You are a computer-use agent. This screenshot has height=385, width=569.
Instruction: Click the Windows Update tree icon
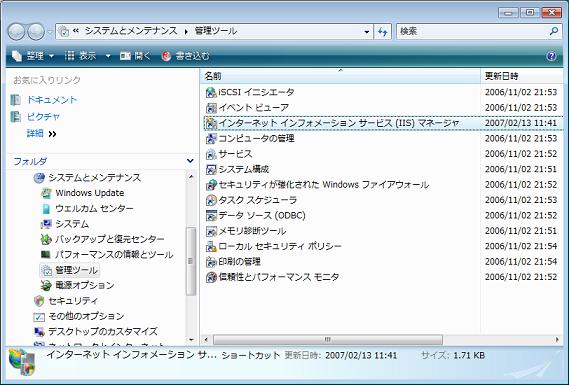46,193
